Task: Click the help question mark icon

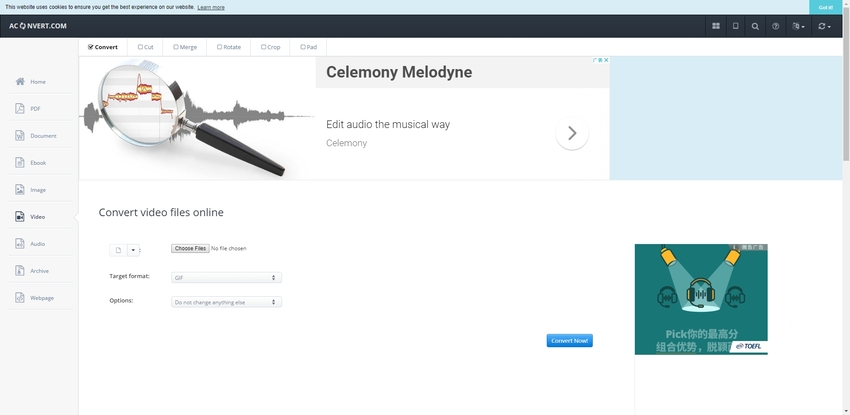Action: (x=776, y=26)
